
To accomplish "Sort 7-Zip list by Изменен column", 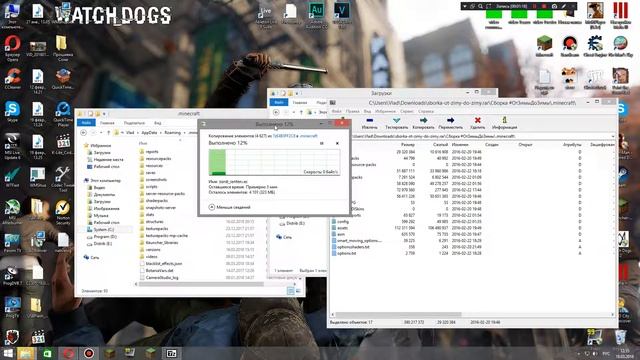I will pyautogui.click(x=460, y=144).
